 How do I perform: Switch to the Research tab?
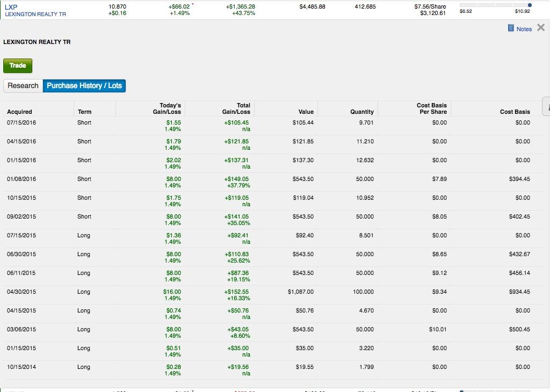(x=23, y=85)
